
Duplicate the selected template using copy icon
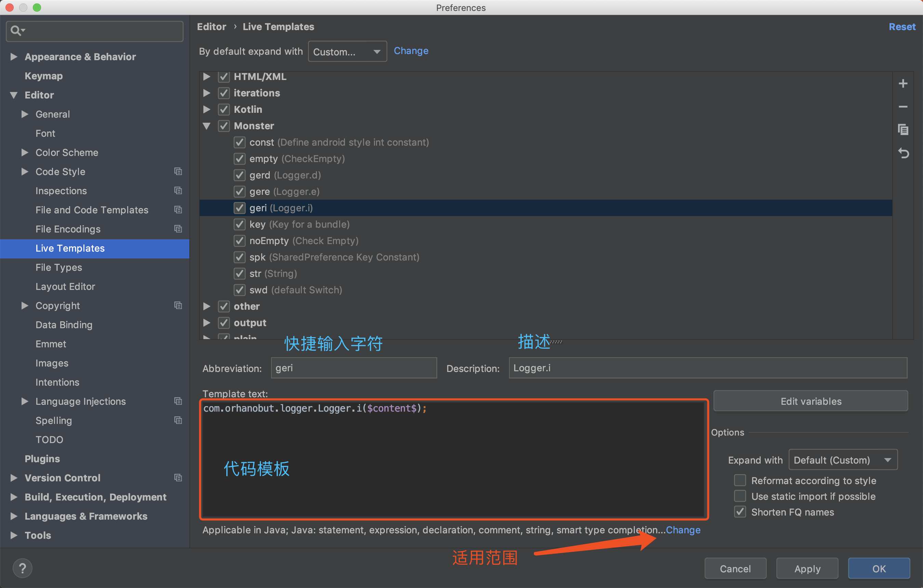[903, 130]
